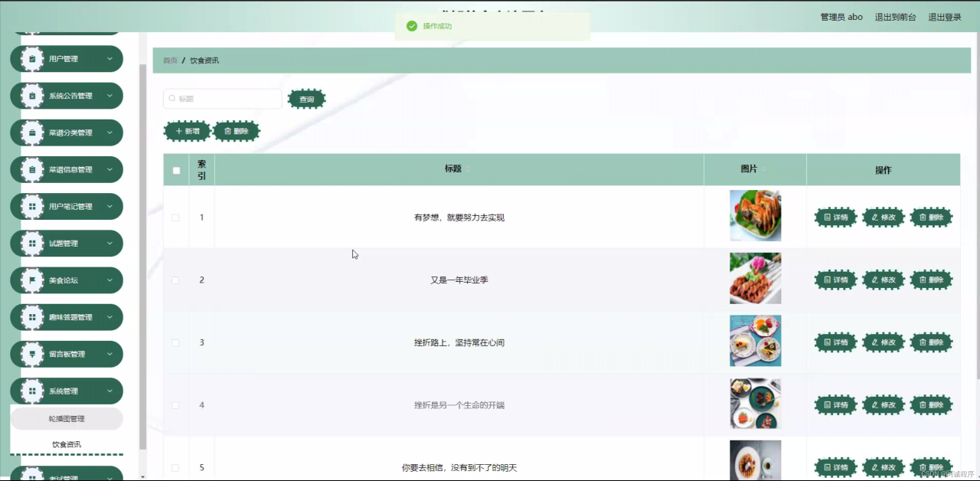Open the 用户管理 sidebar icon menu
The height and width of the screenshot is (481, 980).
coord(31,58)
